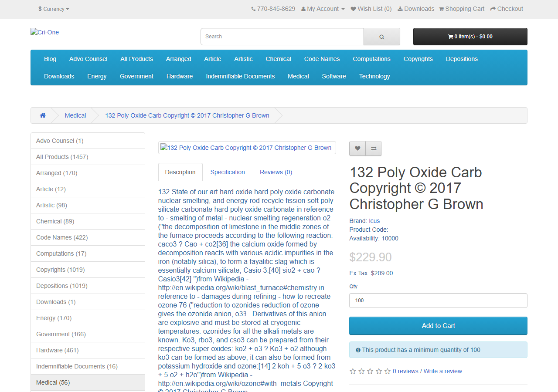Open All Products in the navbar
558x392 pixels.
(137, 59)
